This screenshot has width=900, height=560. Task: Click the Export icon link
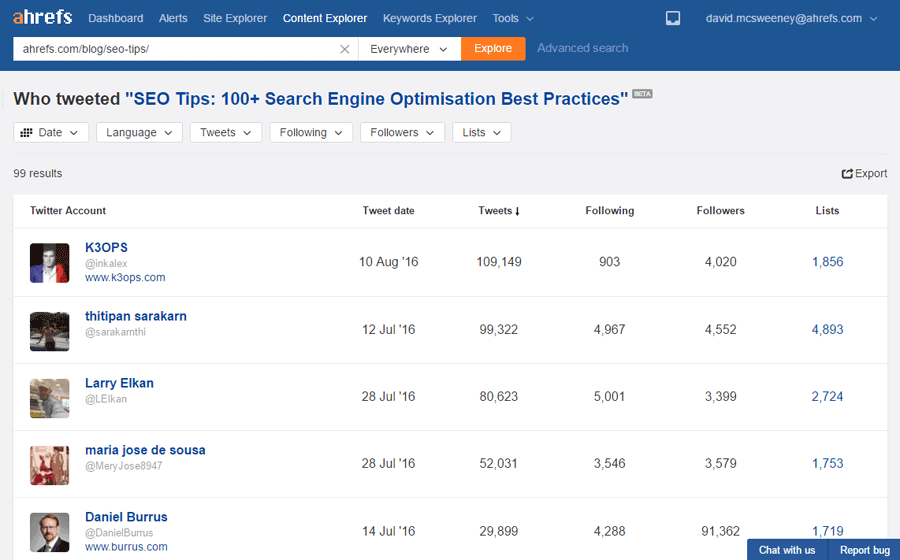coord(864,173)
